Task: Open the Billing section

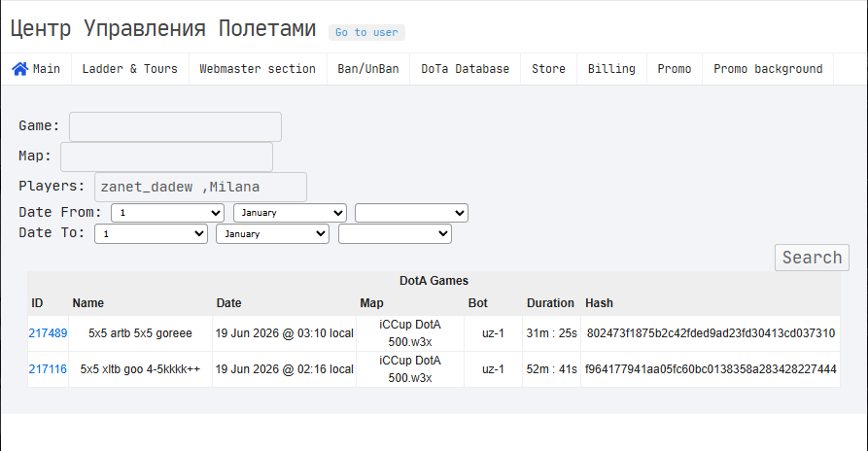Action: (x=611, y=69)
